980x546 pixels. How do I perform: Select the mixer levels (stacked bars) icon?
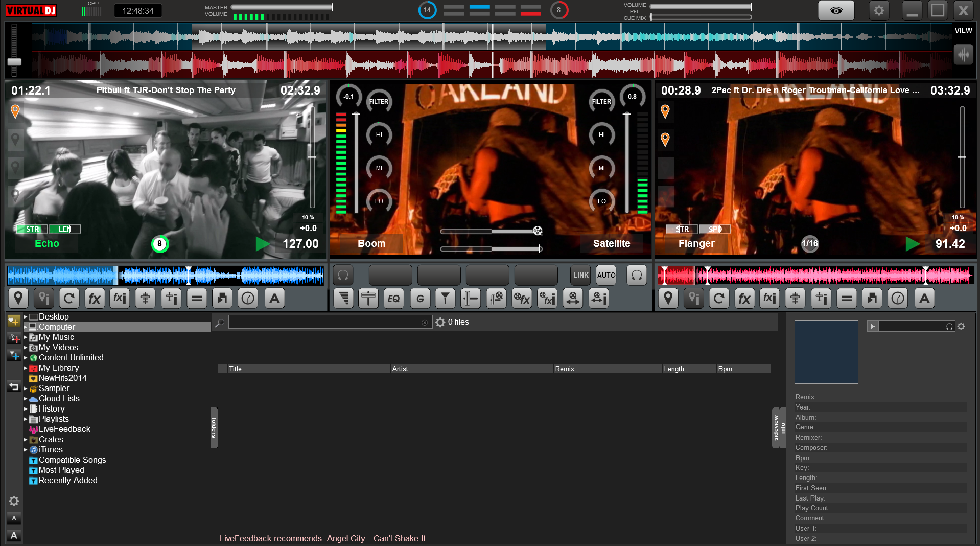click(344, 299)
